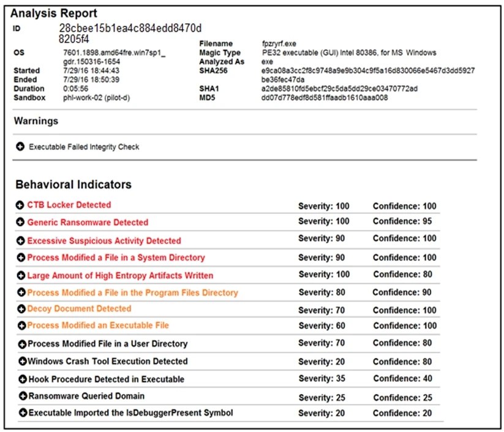The image size is (504, 432).
Task: Expand the CTB Locker Detected plus icon
Action: (x=21, y=205)
